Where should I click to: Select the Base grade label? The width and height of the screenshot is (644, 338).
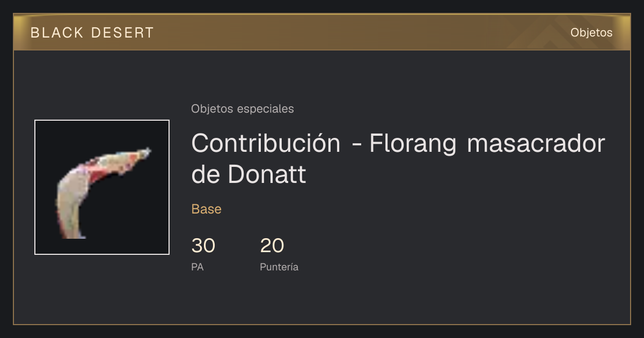(207, 209)
